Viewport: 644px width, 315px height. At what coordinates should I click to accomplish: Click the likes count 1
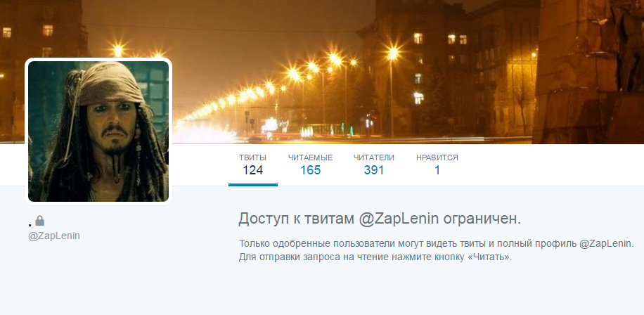[x=437, y=170]
